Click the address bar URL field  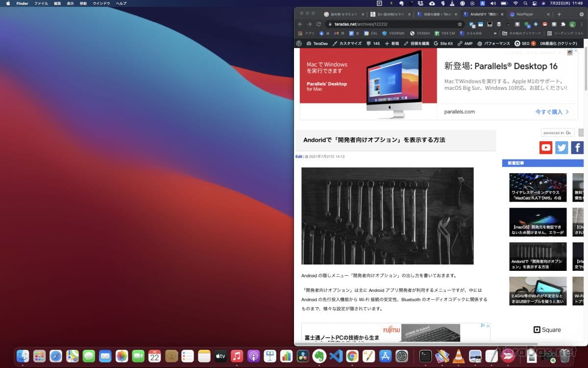395,24
